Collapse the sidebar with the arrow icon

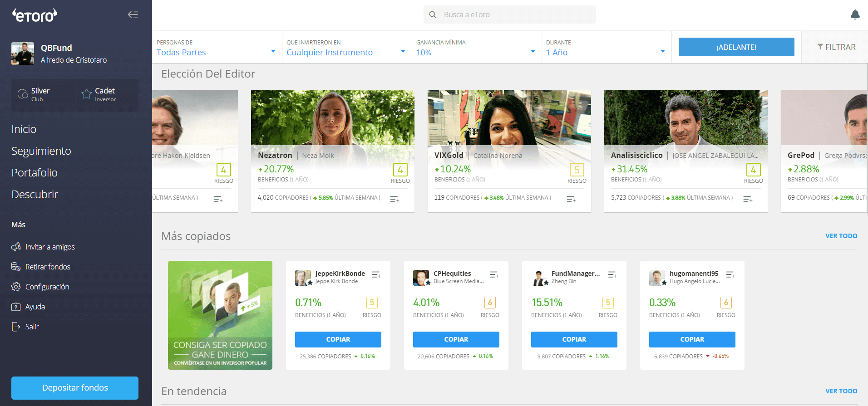(x=133, y=15)
